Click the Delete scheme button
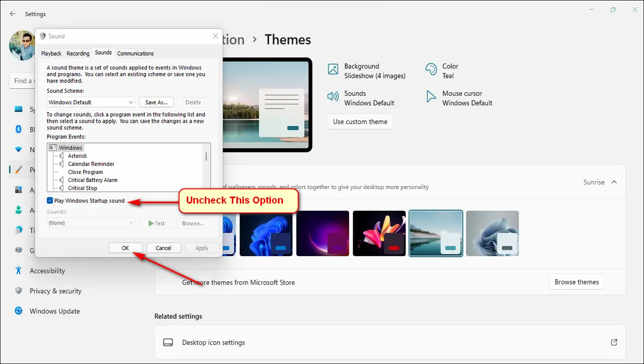644x364 pixels. pos(193,102)
